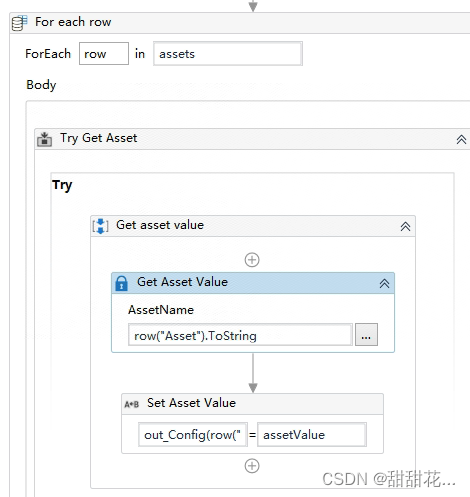Viewport: 470px width, 497px height.
Task: Click the Set Asset Value assign icon
Action: pos(131,404)
